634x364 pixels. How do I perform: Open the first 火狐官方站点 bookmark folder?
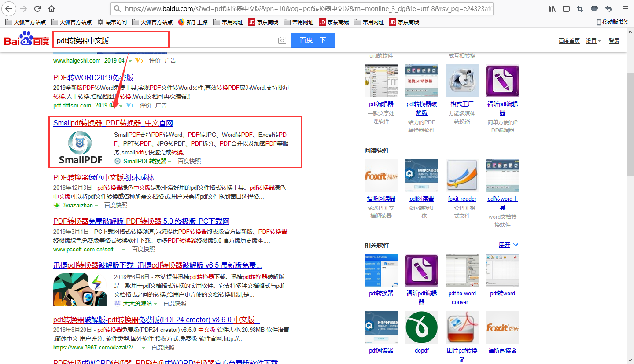click(x=25, y=22)
